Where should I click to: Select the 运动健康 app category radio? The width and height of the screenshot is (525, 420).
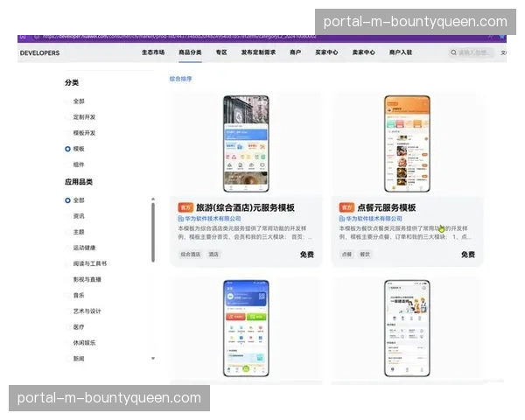(x=67, y=248)
